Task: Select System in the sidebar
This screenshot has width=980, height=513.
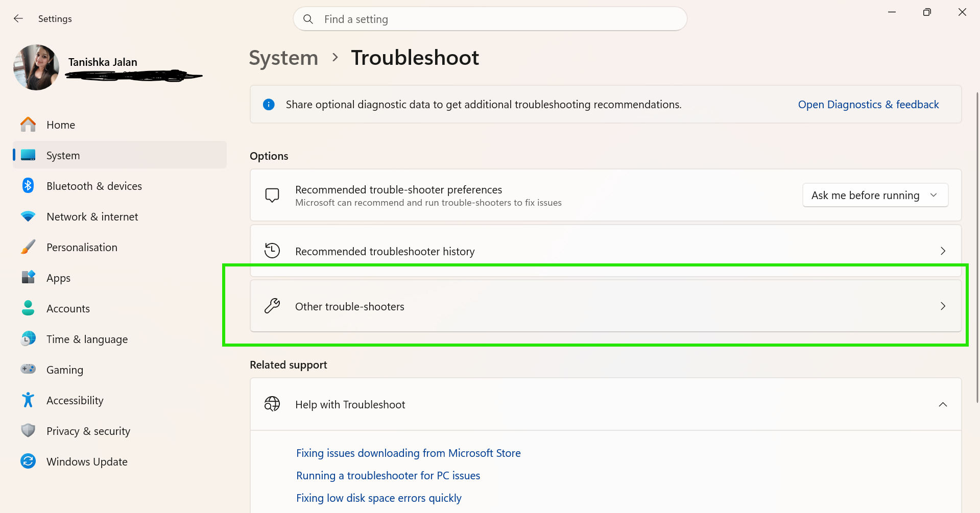Action: click(x=119, y=155)
